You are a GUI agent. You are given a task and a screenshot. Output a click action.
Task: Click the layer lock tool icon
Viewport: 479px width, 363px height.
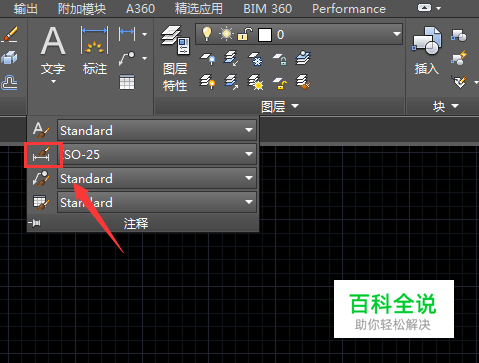click(280, 59)
